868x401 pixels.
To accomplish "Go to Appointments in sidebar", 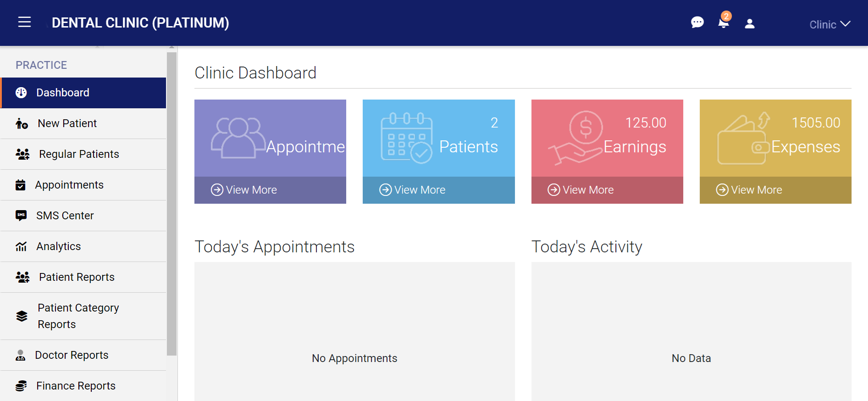I will coord(69,185).
